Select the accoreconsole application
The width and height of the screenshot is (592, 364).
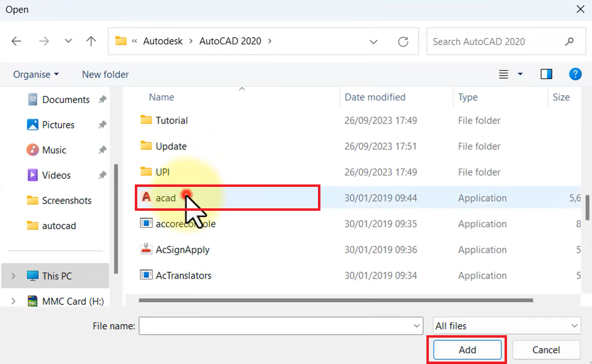186,224
